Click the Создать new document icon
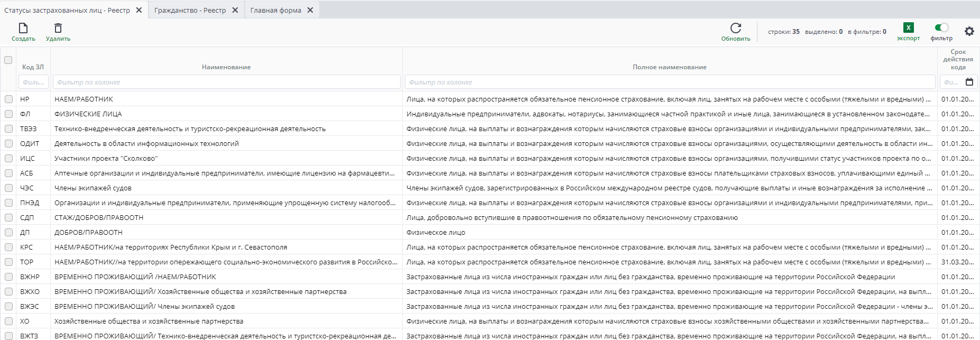The image size is (980, 340). click(23, 28)
